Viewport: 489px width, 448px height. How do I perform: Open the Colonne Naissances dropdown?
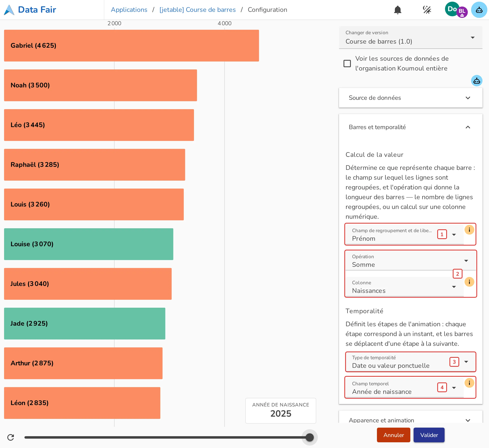click(405, 287)
